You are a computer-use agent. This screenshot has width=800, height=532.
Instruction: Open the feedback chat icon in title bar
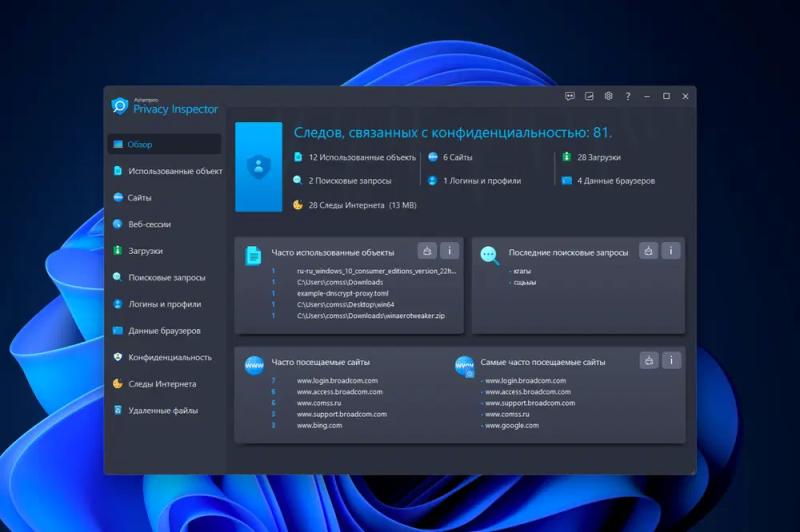[x=570, y=96]
